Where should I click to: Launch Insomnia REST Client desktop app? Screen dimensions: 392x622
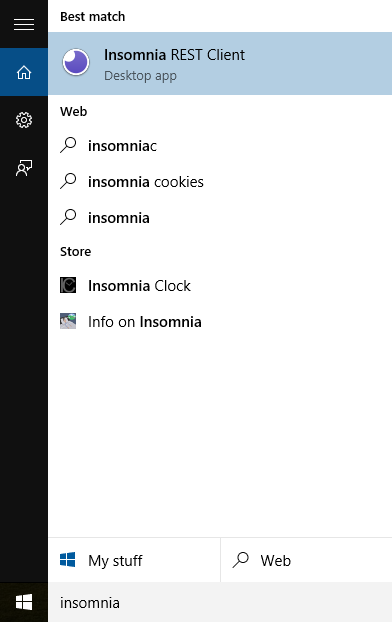(x=220, y=63)
